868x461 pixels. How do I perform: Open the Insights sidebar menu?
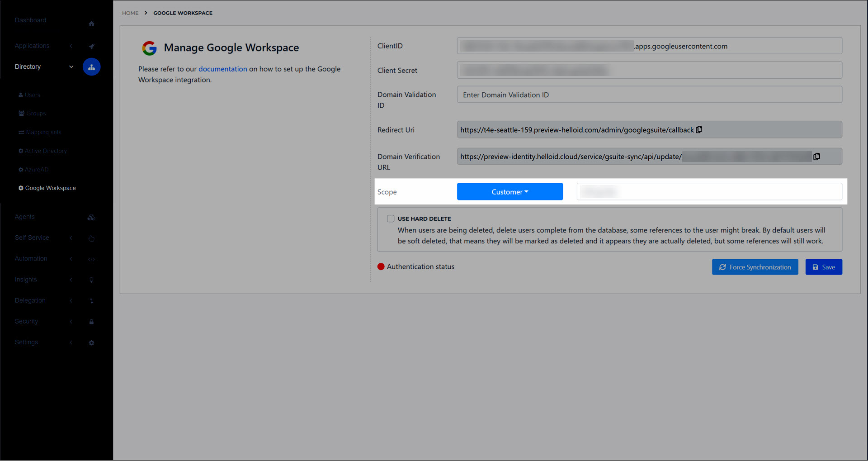click(26, 280)
